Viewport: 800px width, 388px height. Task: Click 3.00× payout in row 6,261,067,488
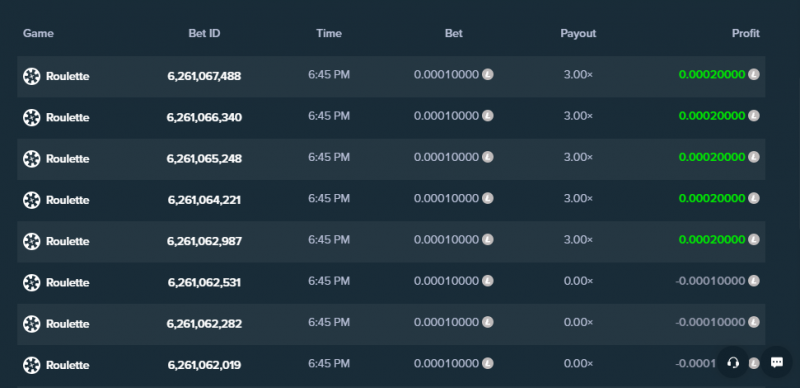578,75
